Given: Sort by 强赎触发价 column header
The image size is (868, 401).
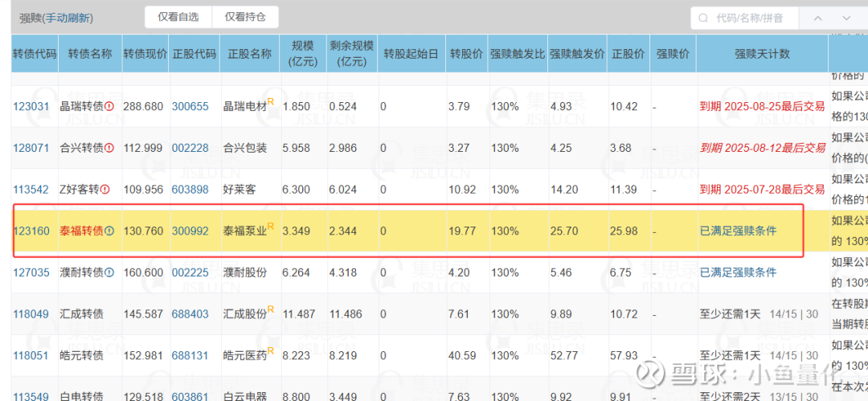Looking at the screenshot, I should 577,55.
